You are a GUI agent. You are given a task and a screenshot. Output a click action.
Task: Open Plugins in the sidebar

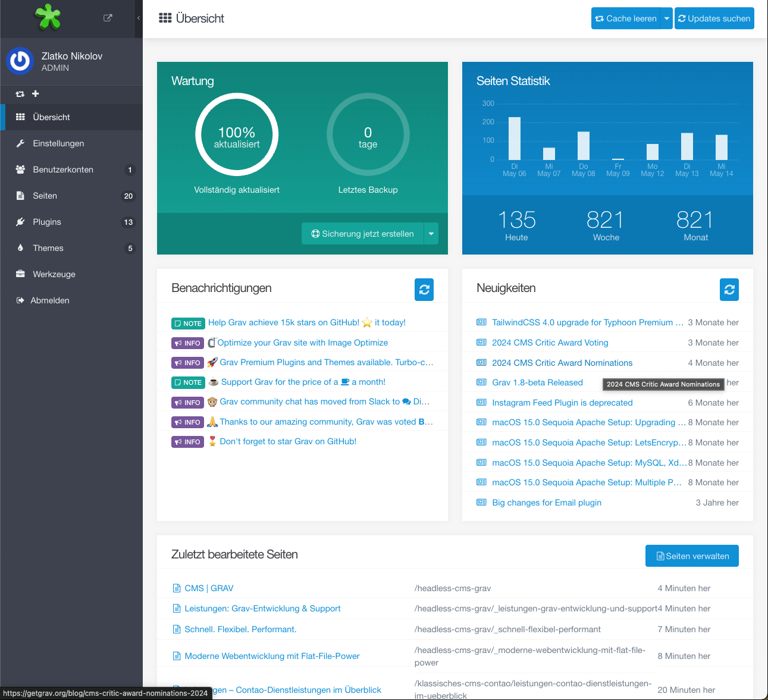[71, 222]
